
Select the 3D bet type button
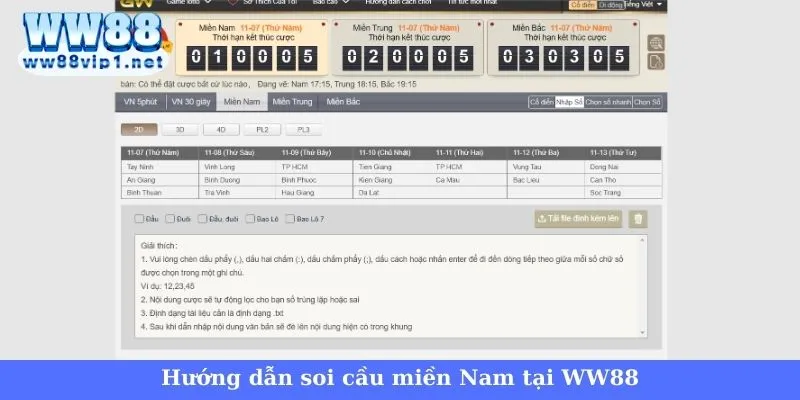pyautogui.click(x=180, y=130)
